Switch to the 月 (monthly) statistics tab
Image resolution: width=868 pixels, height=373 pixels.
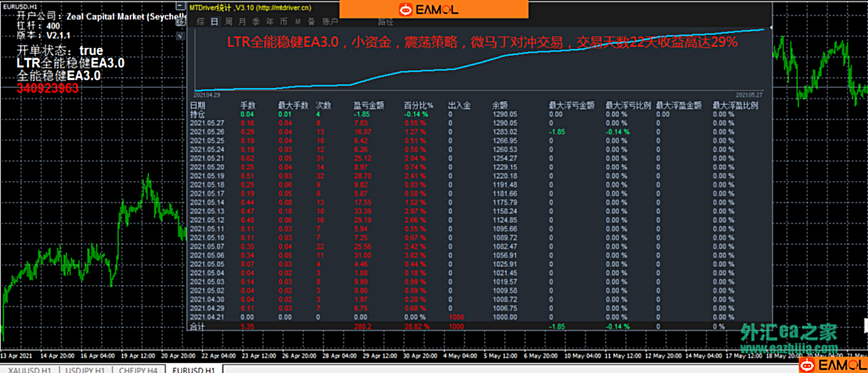[242, 21]
